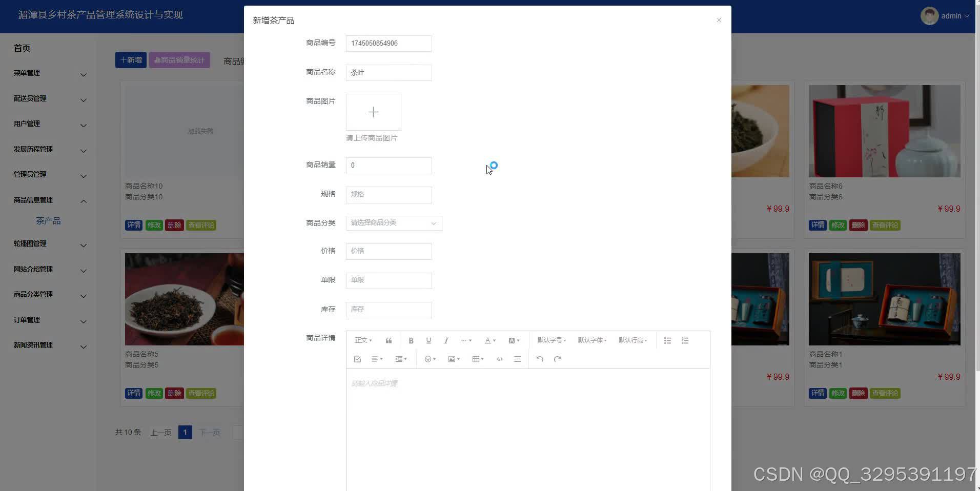This screenshot has width=980, height=491.
Task: Insert a table in the detail editor
Action: [x=477, y=359]
